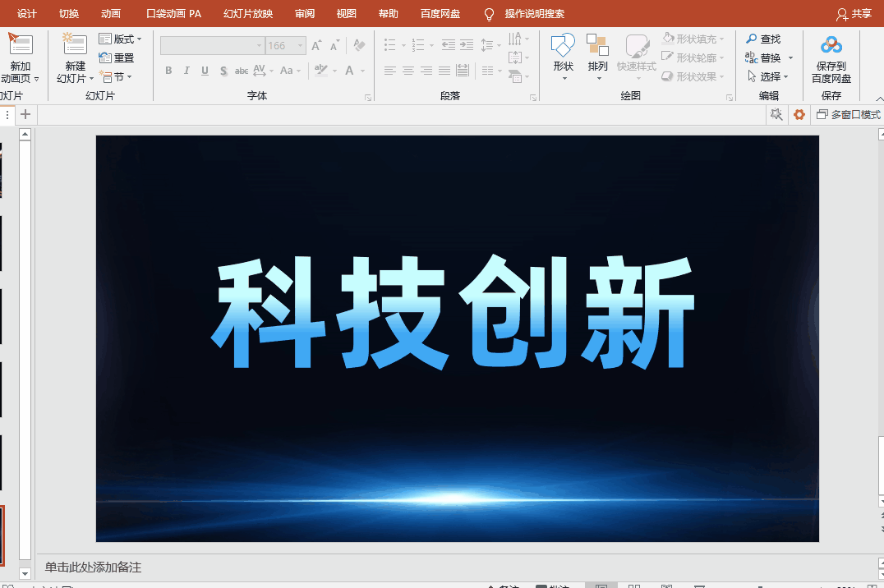Increase font size with the larger A icon

[x=316, y=46]
